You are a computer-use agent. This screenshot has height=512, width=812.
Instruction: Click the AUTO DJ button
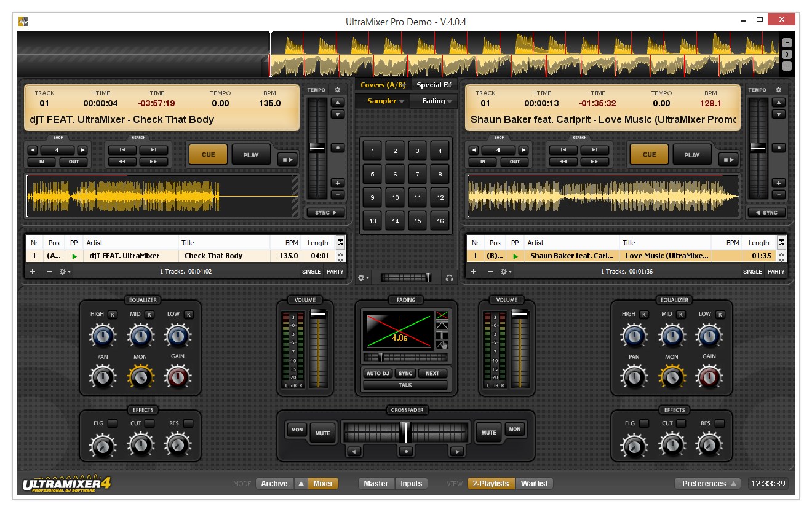377,373
